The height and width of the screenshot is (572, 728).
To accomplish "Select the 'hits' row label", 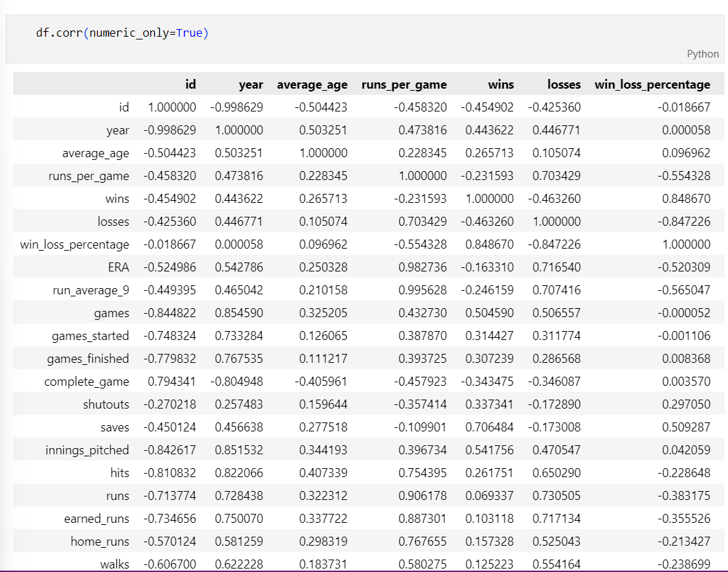I will 120,472.
